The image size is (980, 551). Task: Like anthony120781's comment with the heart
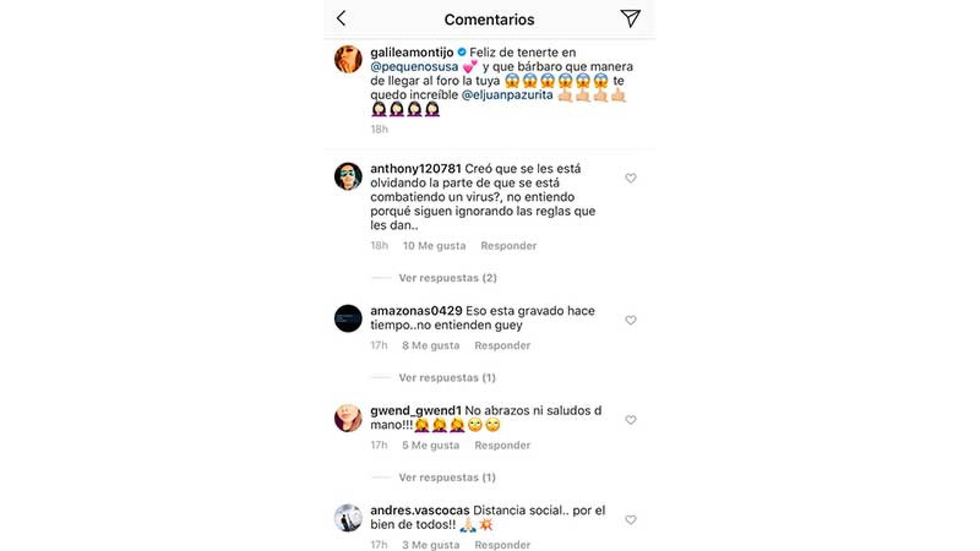coord(630,178)
